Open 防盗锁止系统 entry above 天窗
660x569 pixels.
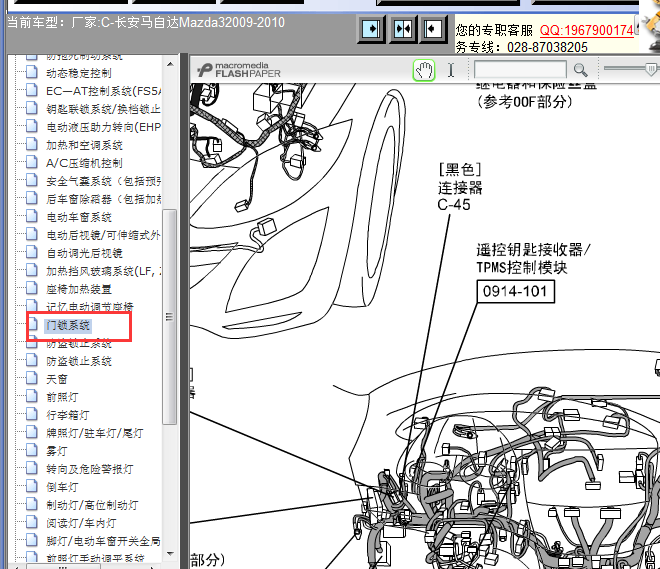[x=79, y=362]
